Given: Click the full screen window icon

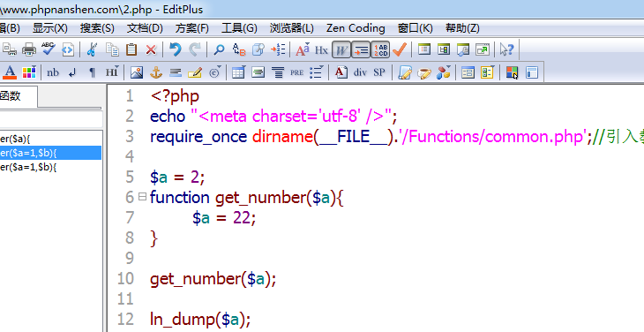Looking at the screenshot, I should tap(483, 49).
